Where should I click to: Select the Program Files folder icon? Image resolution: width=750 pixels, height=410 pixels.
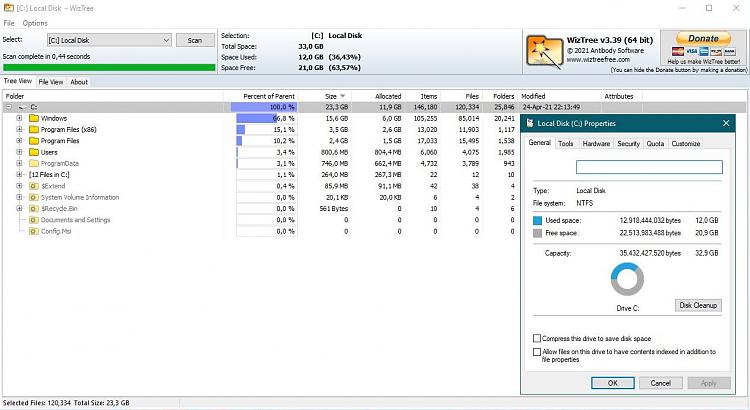33,141
